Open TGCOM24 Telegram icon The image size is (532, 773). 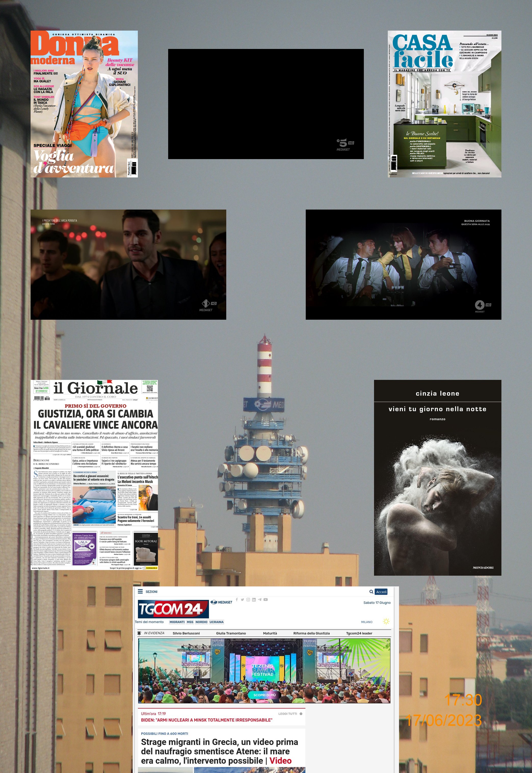[260, 600]
